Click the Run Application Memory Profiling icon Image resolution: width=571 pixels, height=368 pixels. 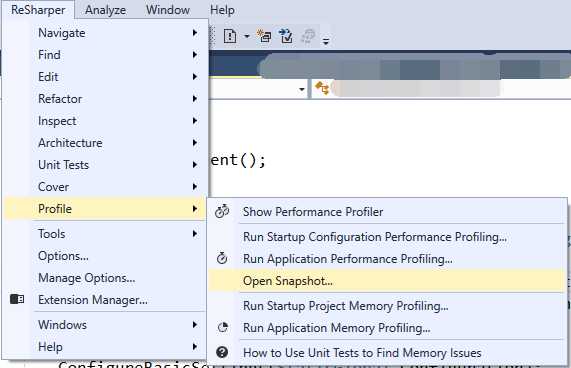pos(223,328)
